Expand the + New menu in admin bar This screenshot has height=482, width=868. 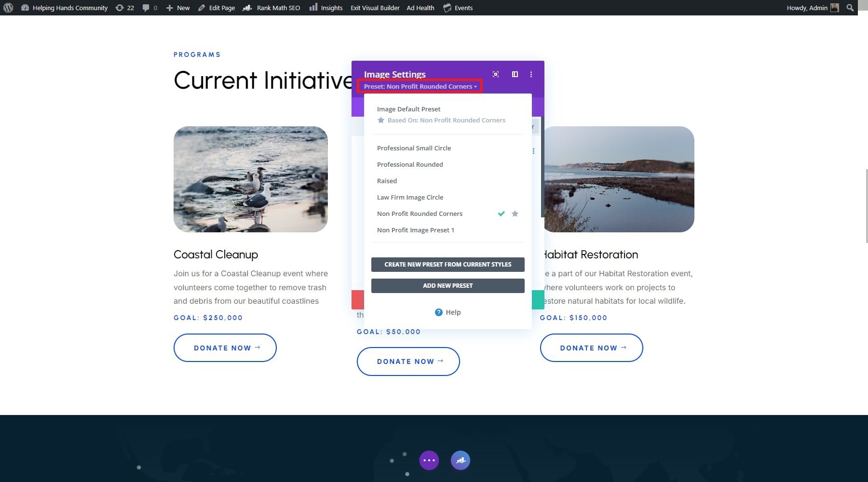pyautogui.click(x=177, y=8)
